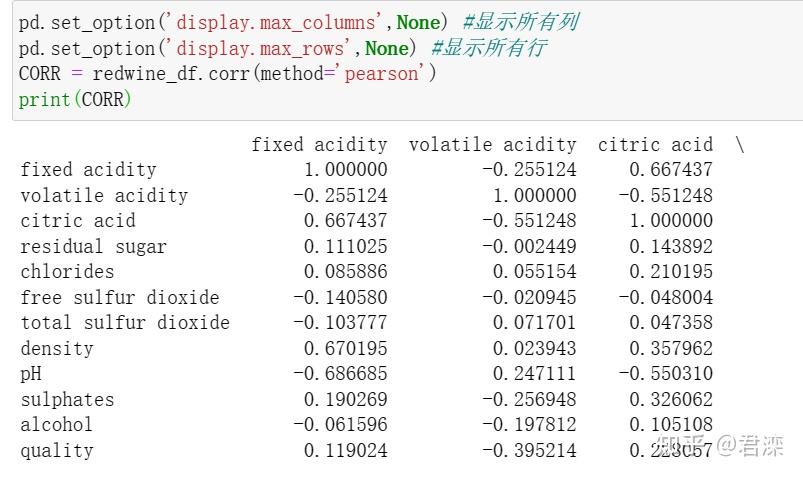This screenshot has height=478, width=803.
Task: Click the density row label
Action: click(x=56, y=349)
